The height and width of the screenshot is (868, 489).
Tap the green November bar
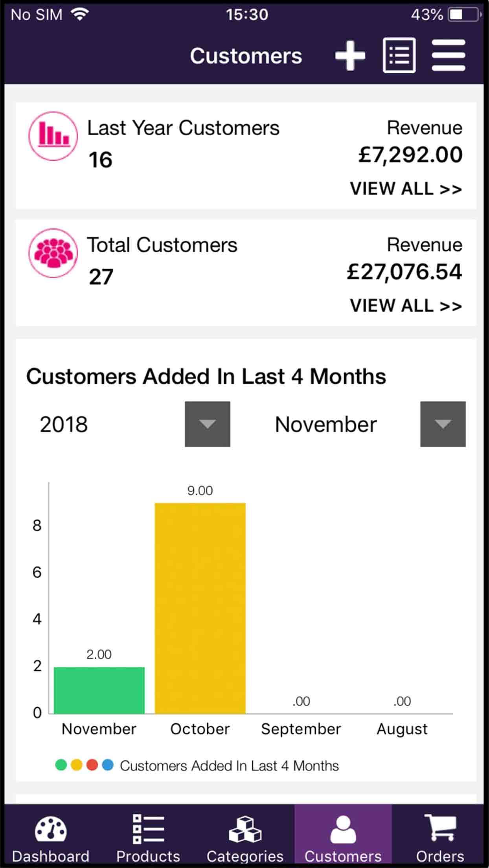(x=99, y=690)
